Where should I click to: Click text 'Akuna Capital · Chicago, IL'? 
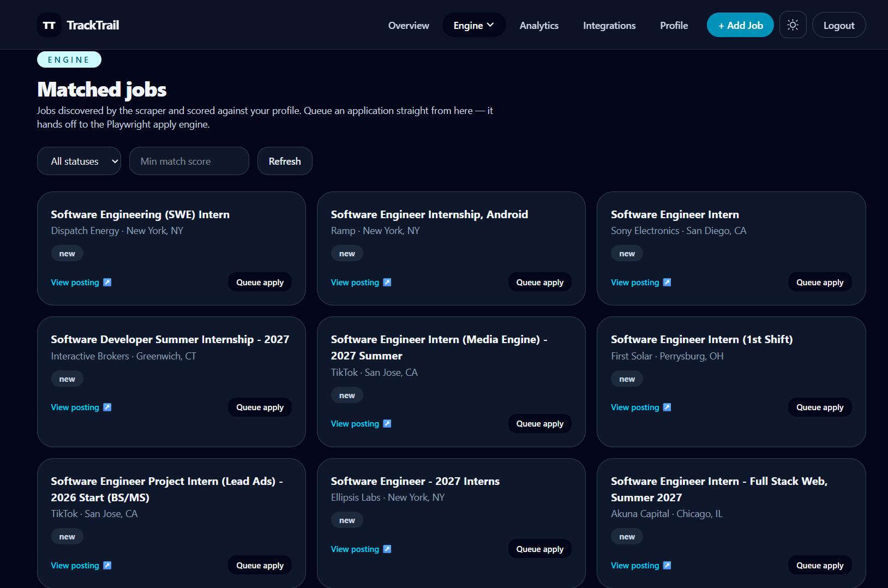[667, 514]
